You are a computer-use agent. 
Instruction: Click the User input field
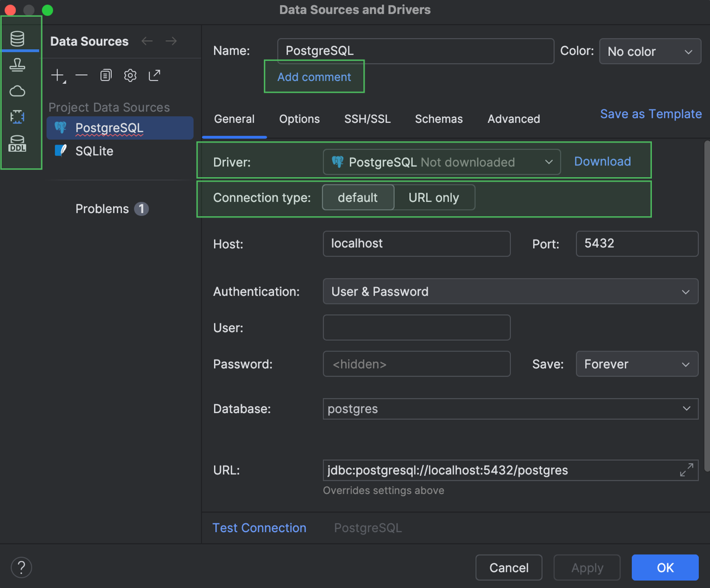coord(416,328)
